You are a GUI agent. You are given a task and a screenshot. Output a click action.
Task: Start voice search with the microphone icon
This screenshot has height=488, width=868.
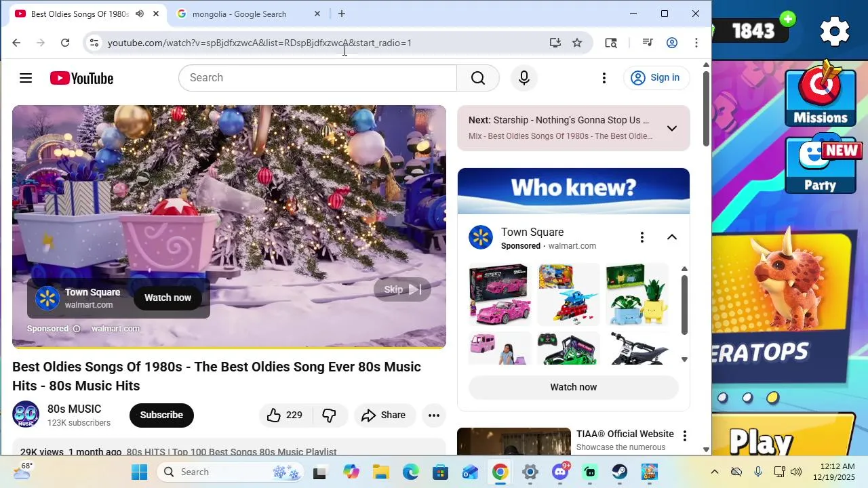point(524,78)
